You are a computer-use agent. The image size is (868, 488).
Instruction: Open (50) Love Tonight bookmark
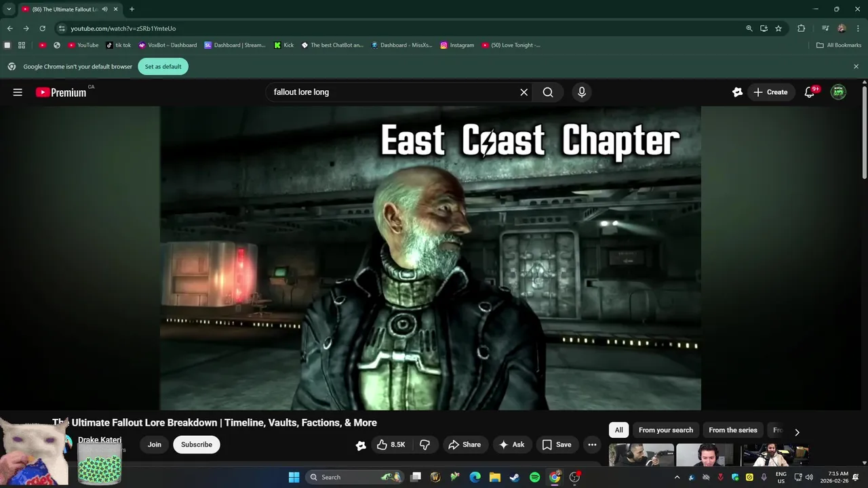pyautogui.click(x=511, y=45)
